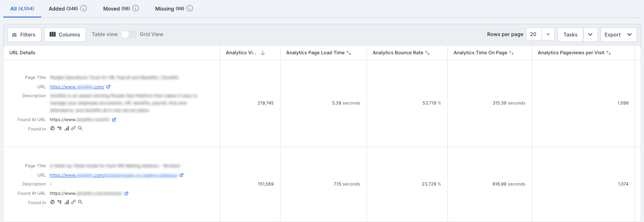Open the homepage URL link in 219,745 row
Viewport: 644px width, 222px height.
click(x=77, y=87)
